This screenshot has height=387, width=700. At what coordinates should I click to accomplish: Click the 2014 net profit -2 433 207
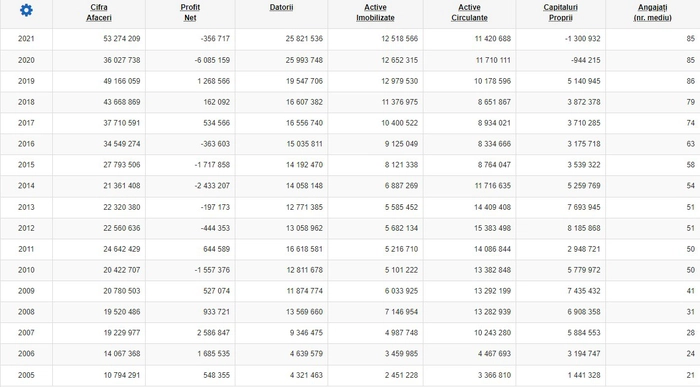[x=212, y=186]
